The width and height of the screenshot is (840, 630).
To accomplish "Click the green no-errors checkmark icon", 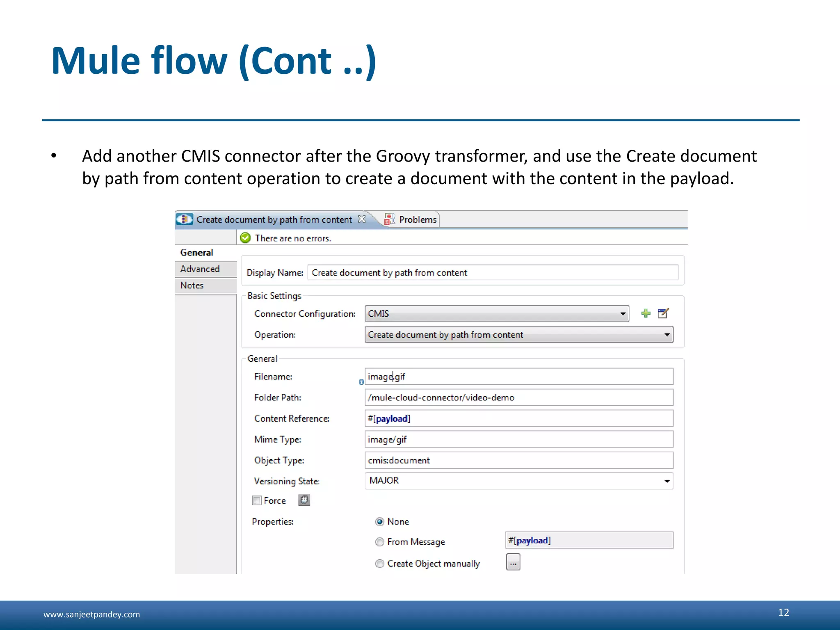I will click(x=245, y=238).
